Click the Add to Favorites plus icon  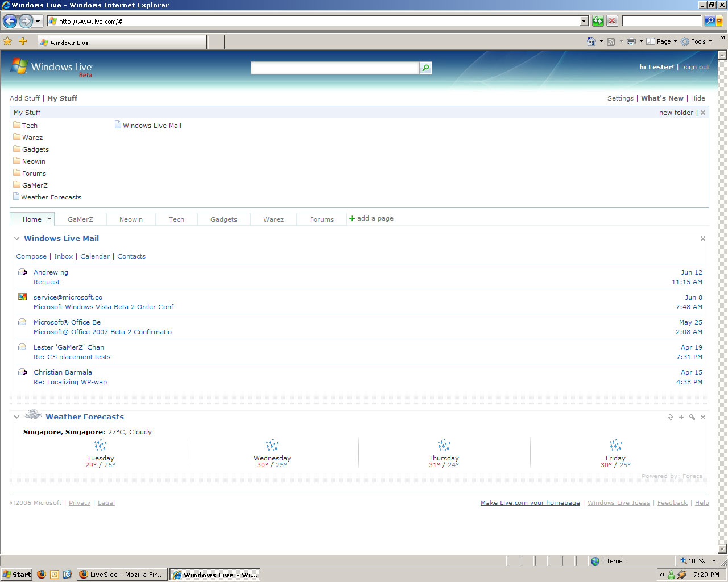point(23,41)
